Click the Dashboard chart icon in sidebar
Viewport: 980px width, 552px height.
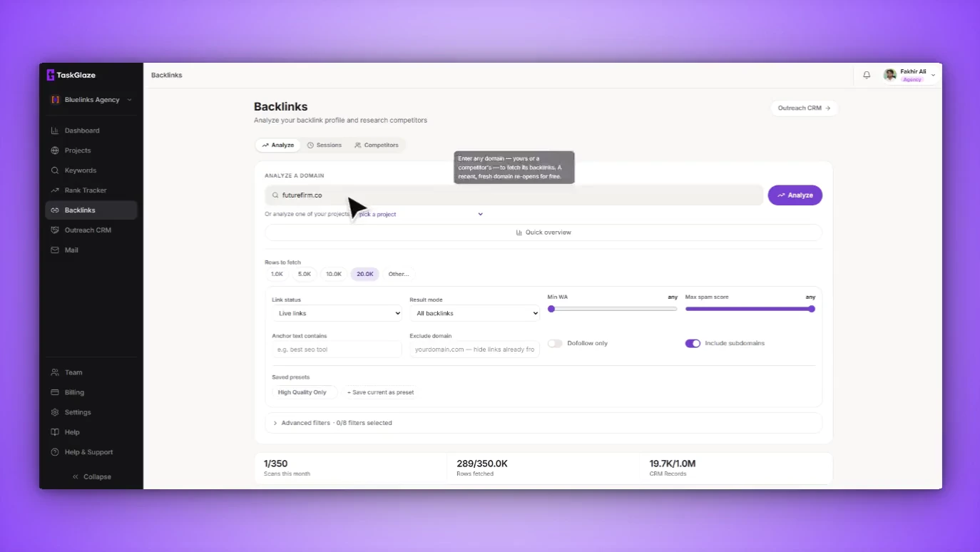[55, 131]
